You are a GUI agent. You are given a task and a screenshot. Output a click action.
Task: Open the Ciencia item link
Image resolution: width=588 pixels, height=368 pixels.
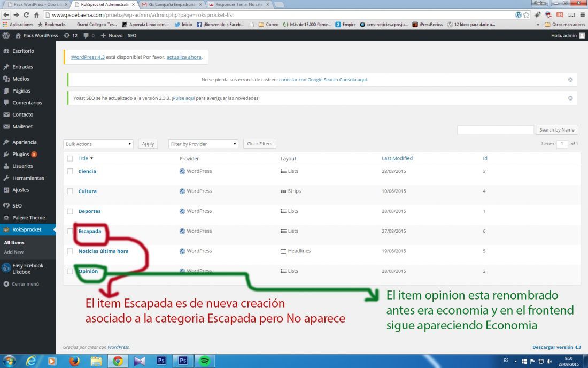87,172
